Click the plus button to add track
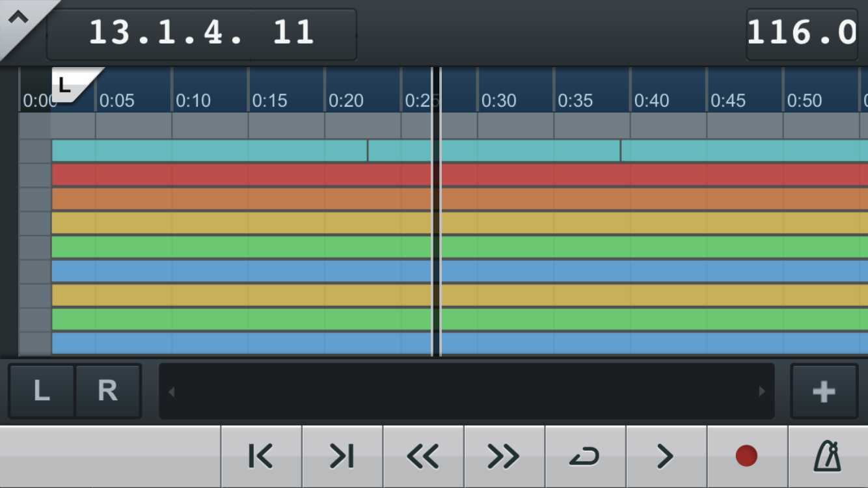This screenshot has width=868, height=488. (x=824, y=392)
